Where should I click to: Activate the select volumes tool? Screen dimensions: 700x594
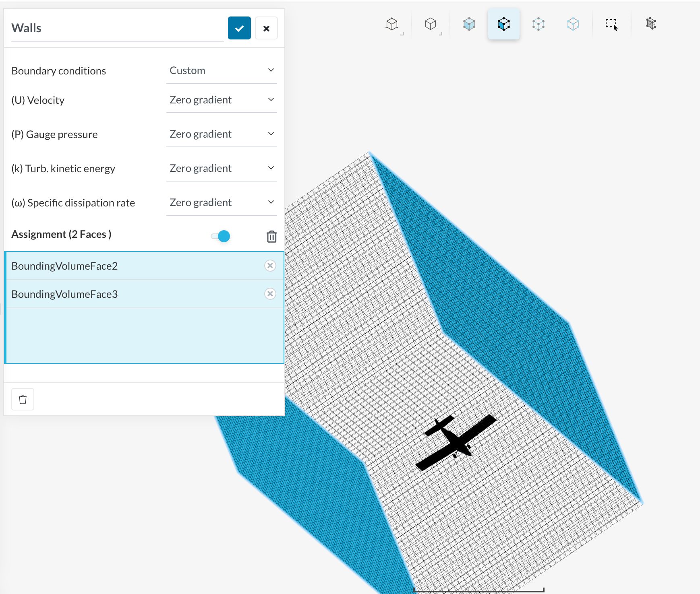coord(469,24)
